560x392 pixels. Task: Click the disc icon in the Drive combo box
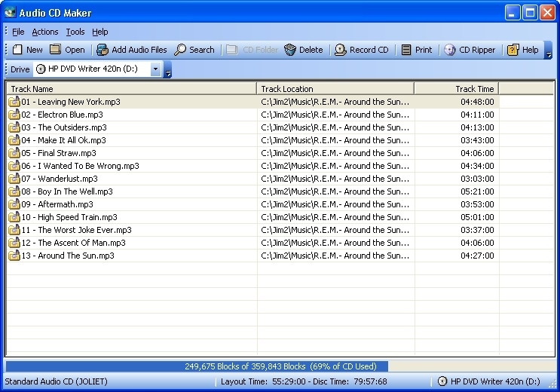click(41, 69)
